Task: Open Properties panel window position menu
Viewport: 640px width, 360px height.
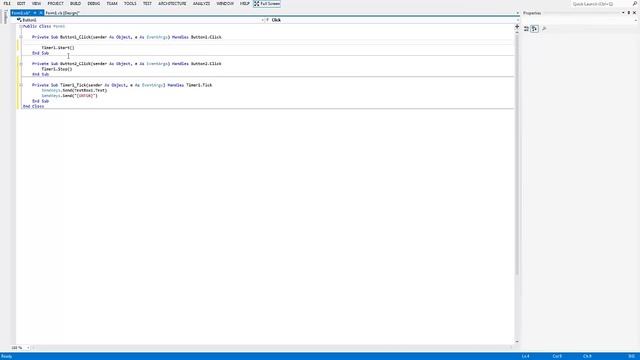Action: click(x=623, y=13)
